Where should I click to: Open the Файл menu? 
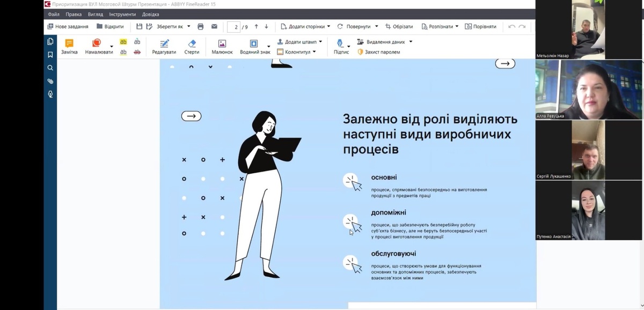pyautogui.click(x=54, y=14)
